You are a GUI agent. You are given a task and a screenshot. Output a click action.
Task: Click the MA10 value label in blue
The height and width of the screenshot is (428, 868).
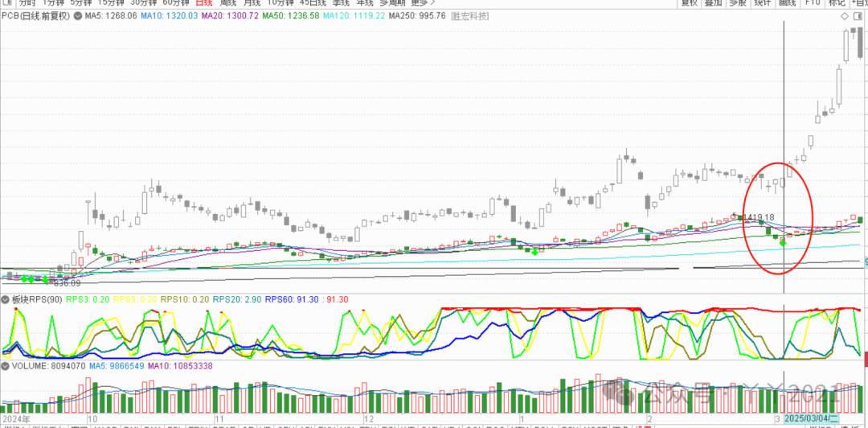(168, 16)
